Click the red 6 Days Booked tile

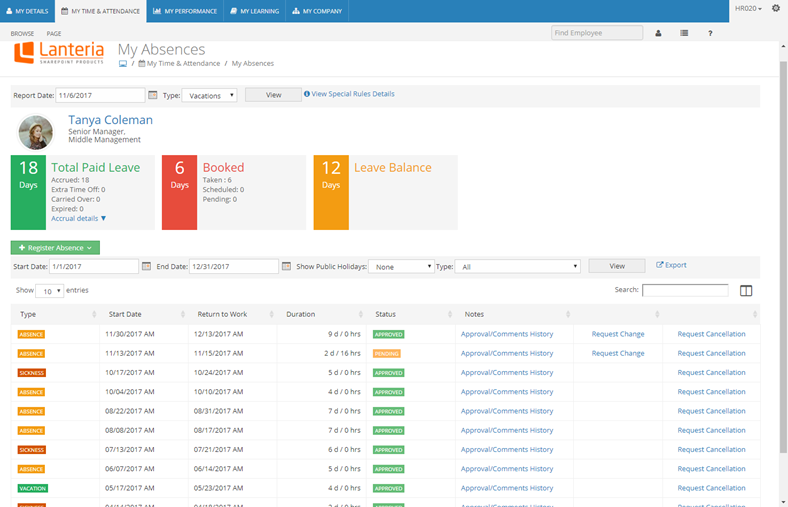pyautogui.click(x=179, y=192)
